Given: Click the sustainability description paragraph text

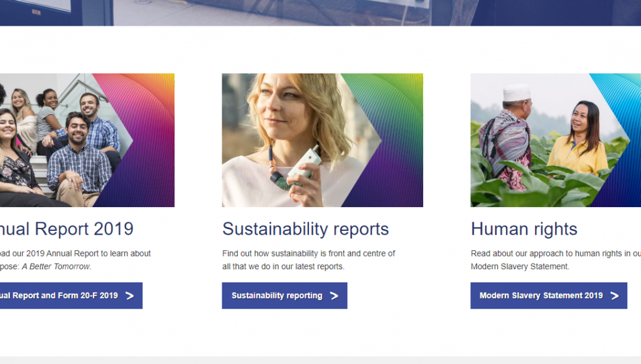Looking at the screenshot, I should (x=308, y=260).
